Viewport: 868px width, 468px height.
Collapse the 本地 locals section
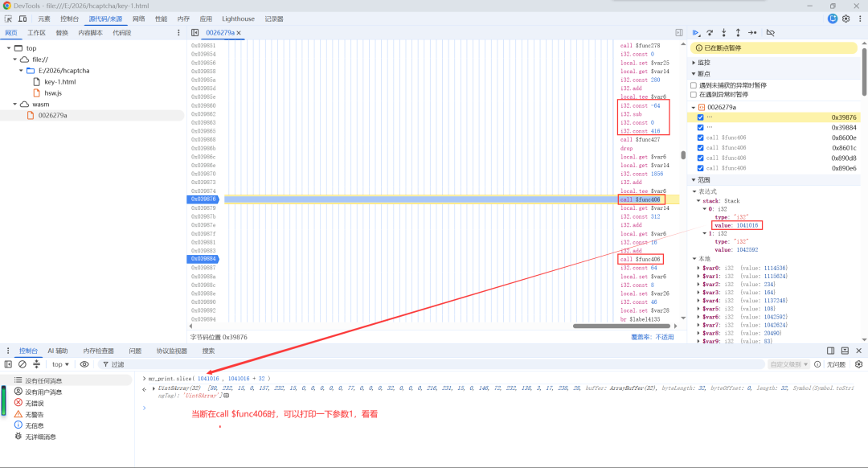694,259
